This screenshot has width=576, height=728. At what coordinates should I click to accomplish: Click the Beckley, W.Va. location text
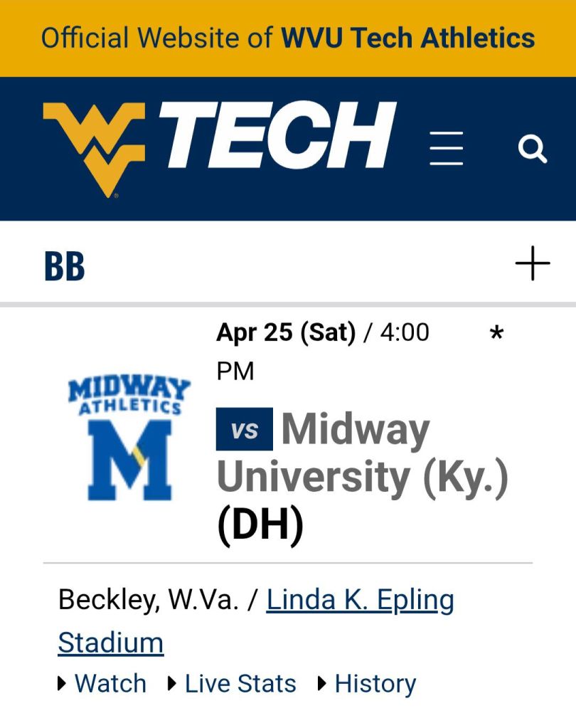pos(148,601)
